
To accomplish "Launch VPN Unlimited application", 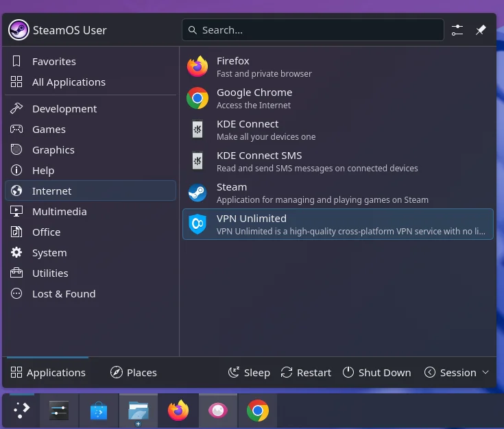I will coord(337,224).
